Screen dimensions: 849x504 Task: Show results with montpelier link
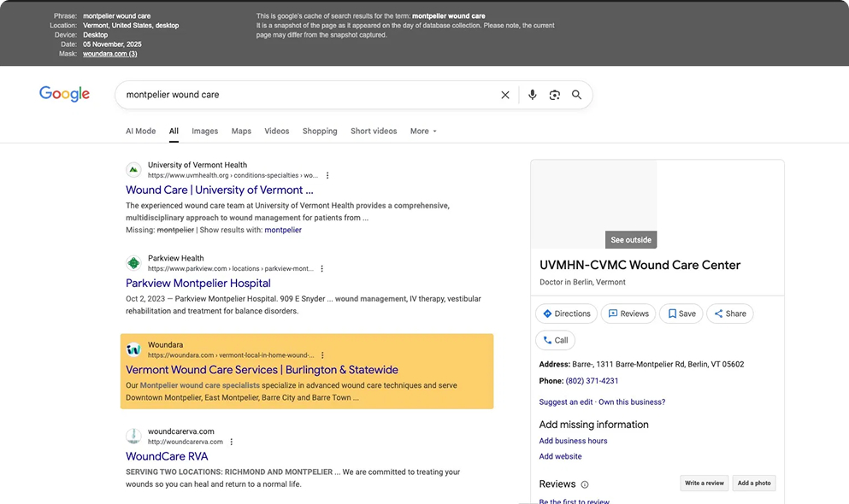pyautogui.click(x=283, y=230)
